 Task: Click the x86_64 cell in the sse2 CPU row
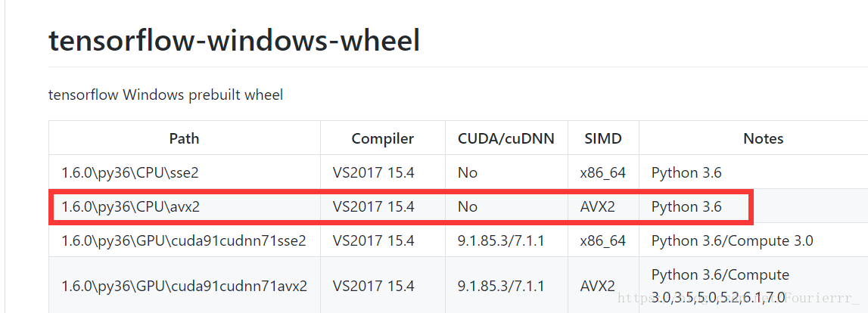[x=603, y=173]
